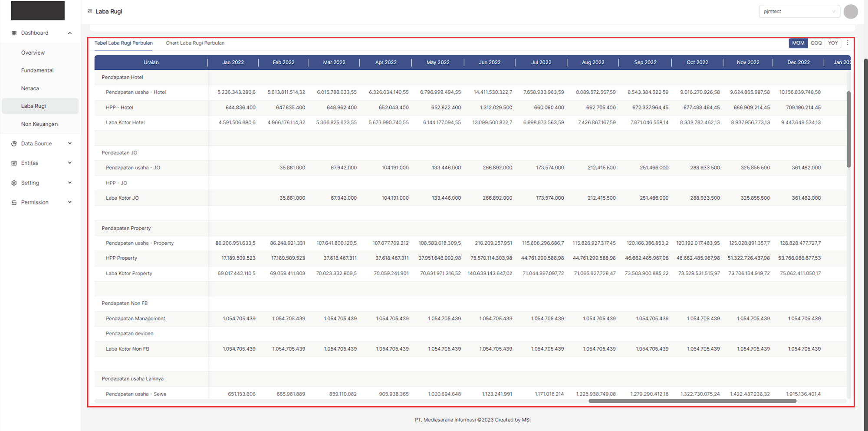Open the three-dot options menu
Image resolution: width=868 pixels, height=431 pixels.
(x=848, y=43)
